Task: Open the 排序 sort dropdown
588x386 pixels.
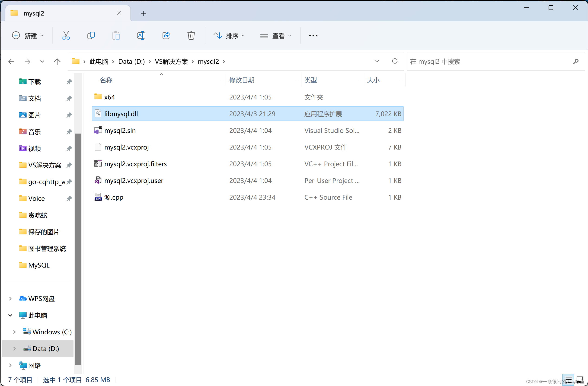Action: coord(229,36)
